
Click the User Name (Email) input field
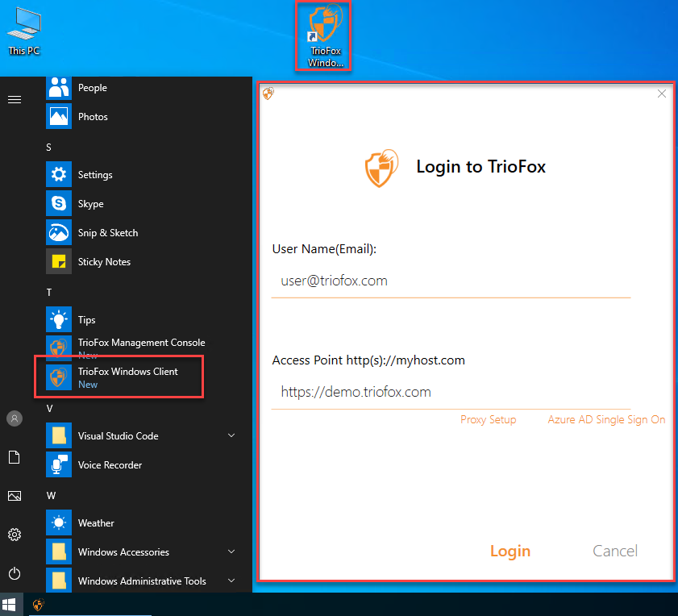[451, 281]
